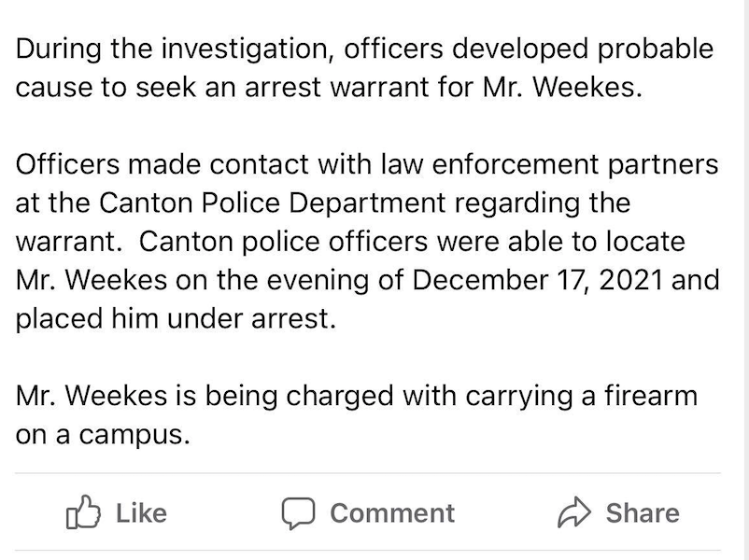Click "Canton police officers" in second paragraph
Viewport: 749px width, 560px height.
[x=290, y=242]
